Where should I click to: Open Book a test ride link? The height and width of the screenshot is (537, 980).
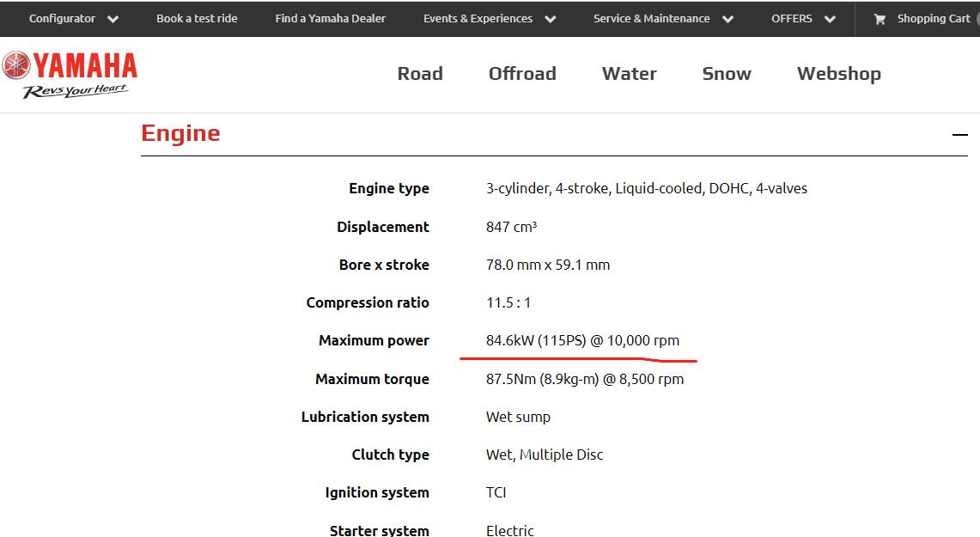197,19
